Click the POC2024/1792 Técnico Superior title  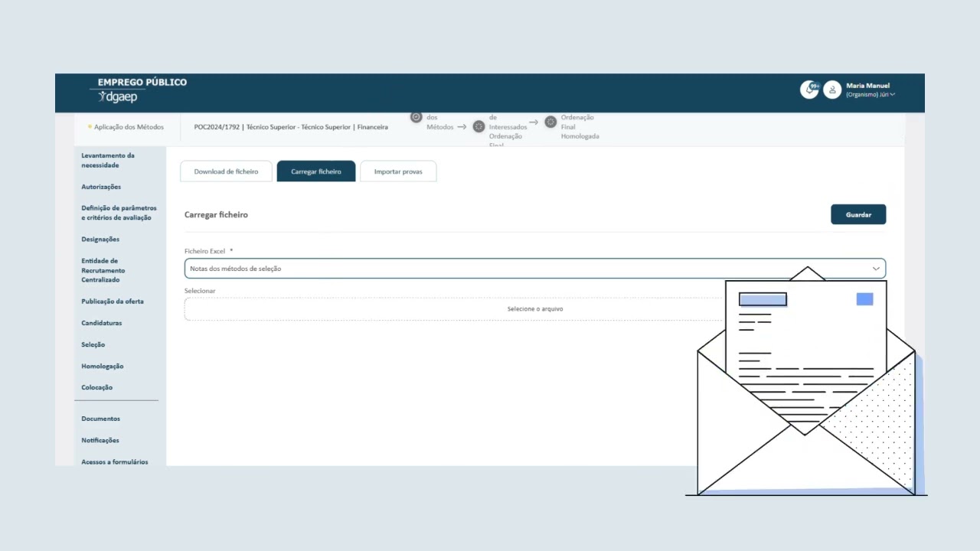pyautogui.click(x=291, y=127)
